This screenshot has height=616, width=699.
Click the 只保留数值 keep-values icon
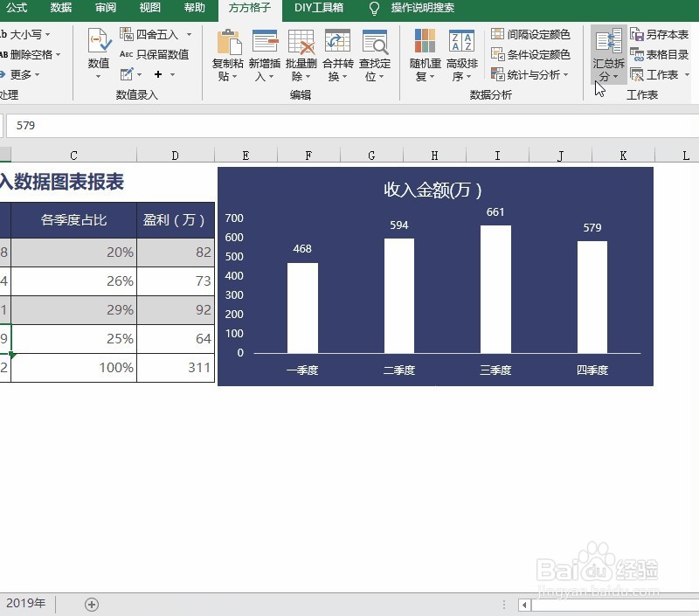(x=126, y=54)
